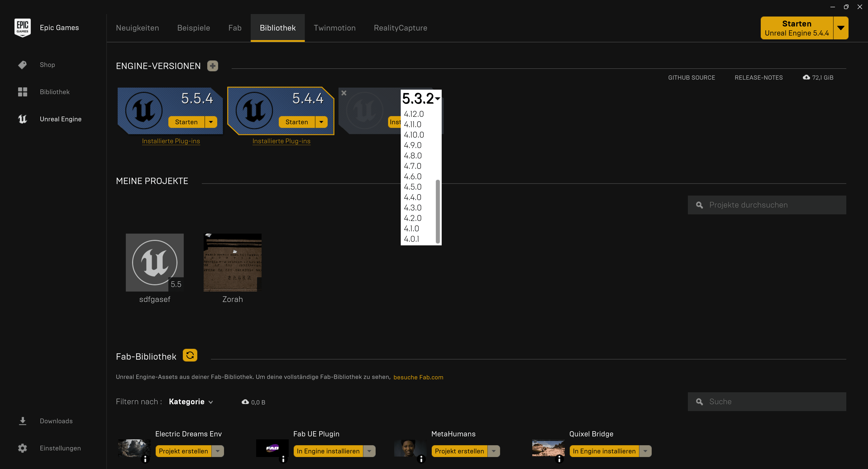Click the add engine version plus icon
868x469 pixels.
click(x=213, y=66)
